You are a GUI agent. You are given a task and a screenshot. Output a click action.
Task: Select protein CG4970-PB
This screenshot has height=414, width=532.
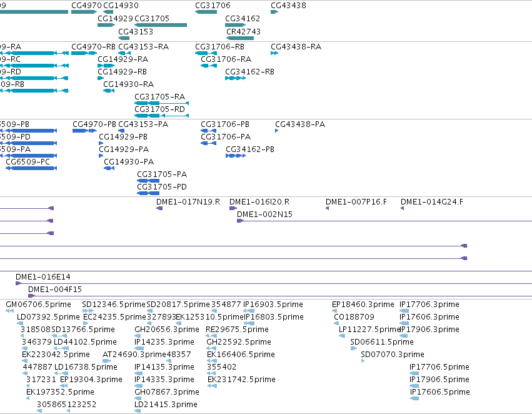pyautogui.click(x=94, y=124)
